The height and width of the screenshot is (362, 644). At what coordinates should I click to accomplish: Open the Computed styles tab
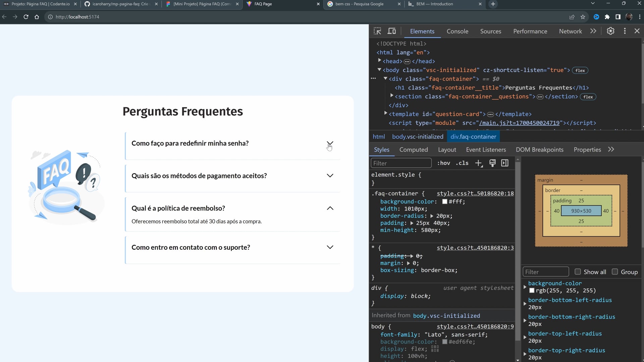[x=413, y=150]
